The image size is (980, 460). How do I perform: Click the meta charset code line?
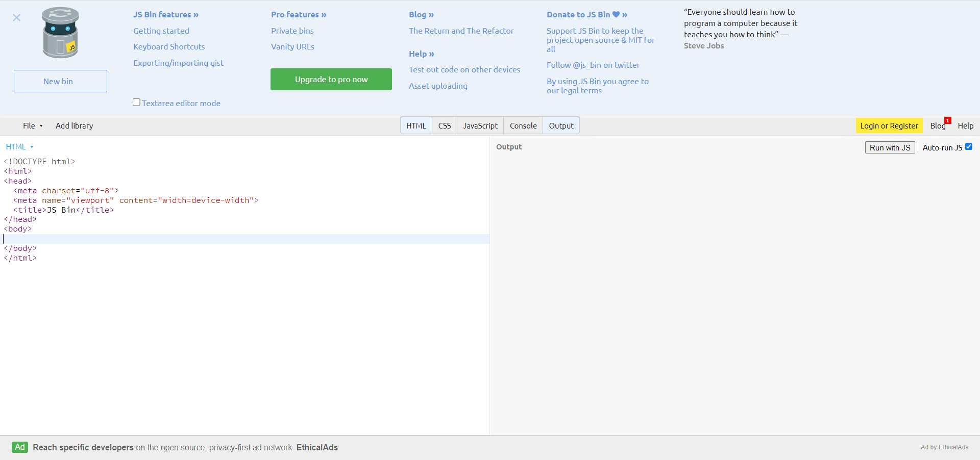click(66, 191)
